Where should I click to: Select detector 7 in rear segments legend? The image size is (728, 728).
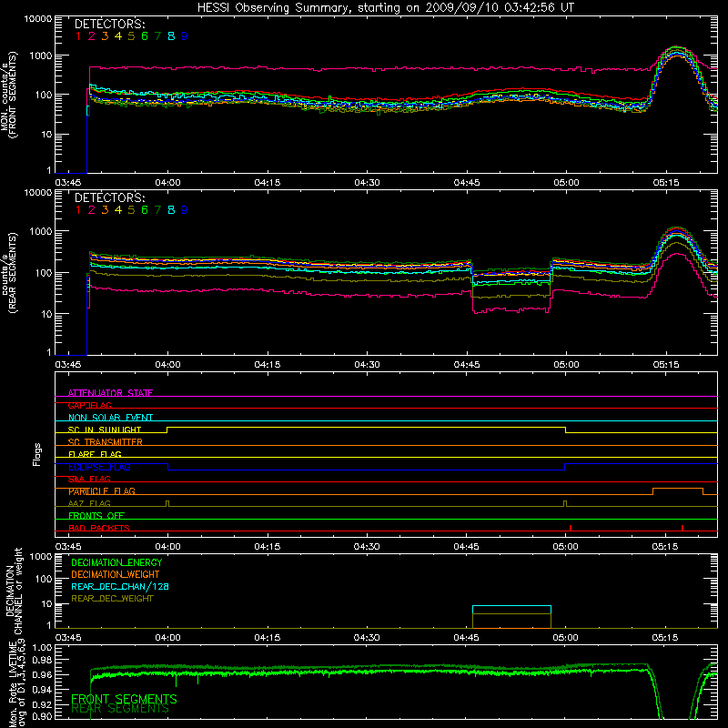click(x=157, y=210)
